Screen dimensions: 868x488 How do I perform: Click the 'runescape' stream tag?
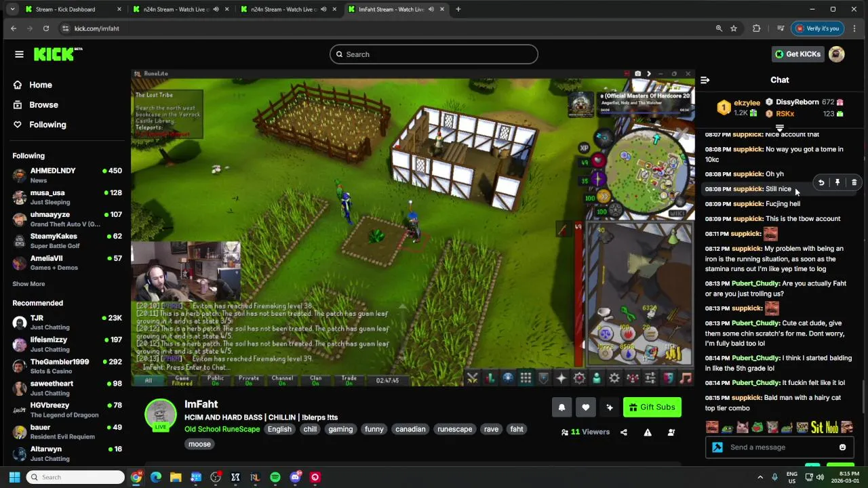pos(455,429)
